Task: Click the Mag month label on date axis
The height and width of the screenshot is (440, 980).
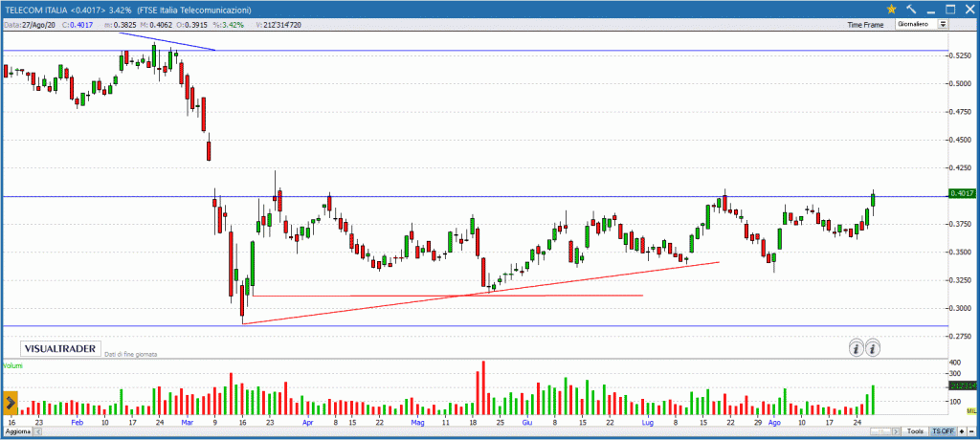Action: pos(418,423)
